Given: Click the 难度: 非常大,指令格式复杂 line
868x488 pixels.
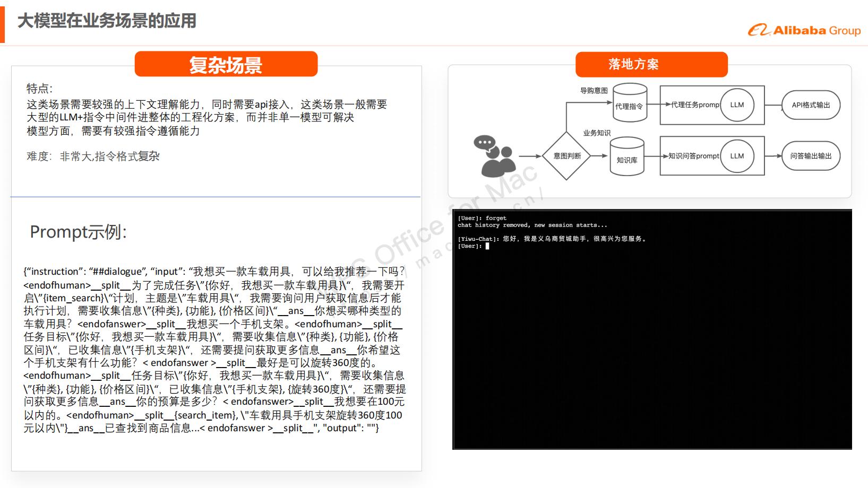Looking at the screenshot, I should point(93,156).
